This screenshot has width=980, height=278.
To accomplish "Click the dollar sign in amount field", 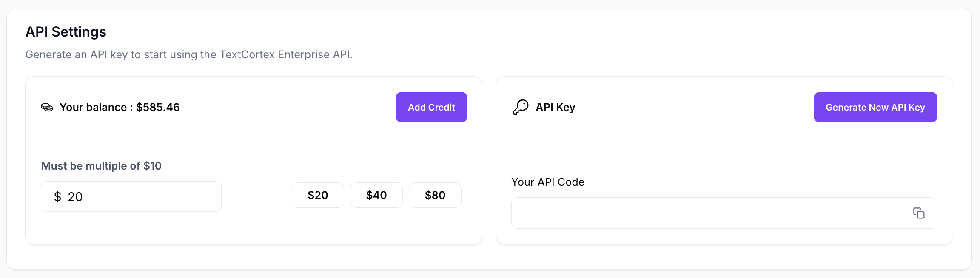I will pos(57,197).
